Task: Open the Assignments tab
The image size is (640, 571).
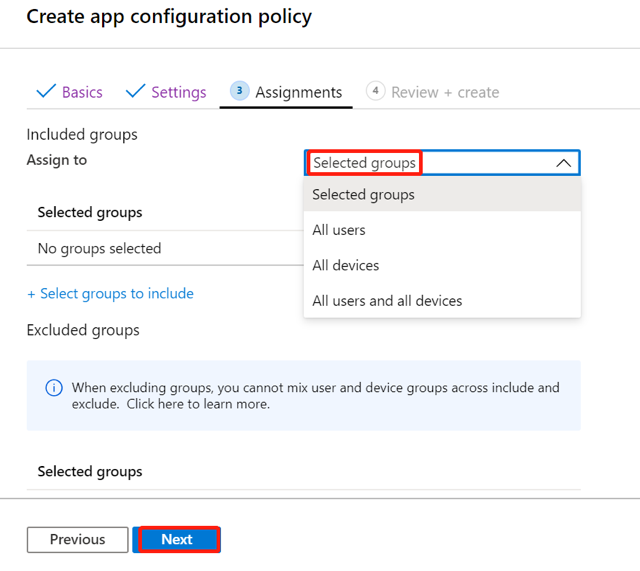Action: tap(299, 92)
